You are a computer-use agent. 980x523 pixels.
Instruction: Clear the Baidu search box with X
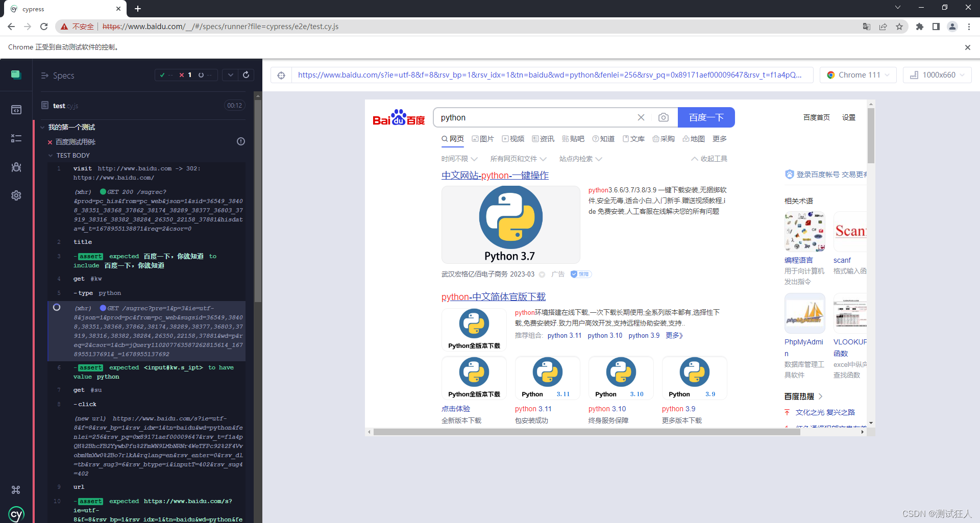[x=641, y=117]
